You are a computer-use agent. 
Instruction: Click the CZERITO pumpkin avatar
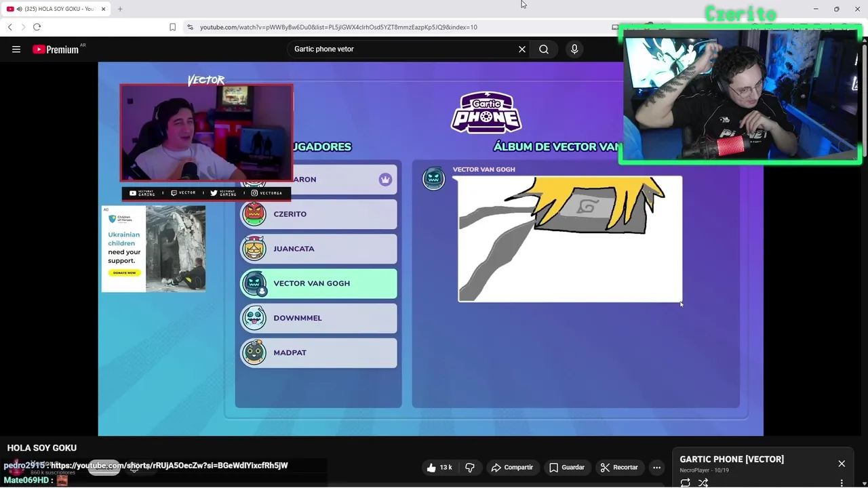point(254,214)
